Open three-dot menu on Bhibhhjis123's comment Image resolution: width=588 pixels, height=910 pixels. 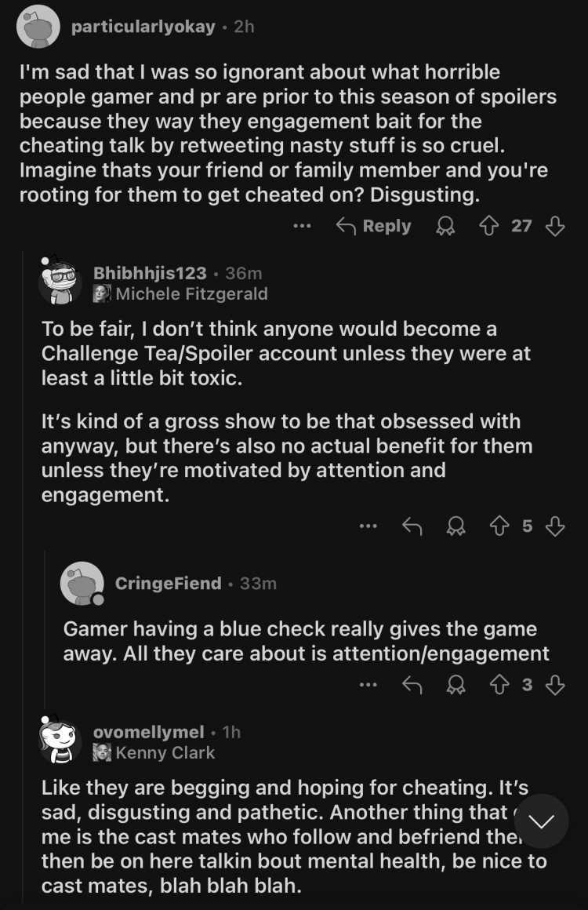368,526
